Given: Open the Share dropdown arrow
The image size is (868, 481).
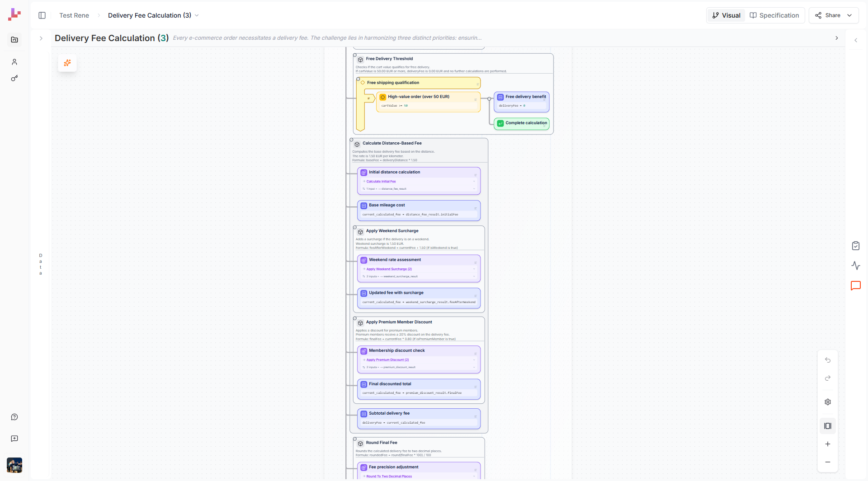Looking at the screenshot, I should 849,15.
